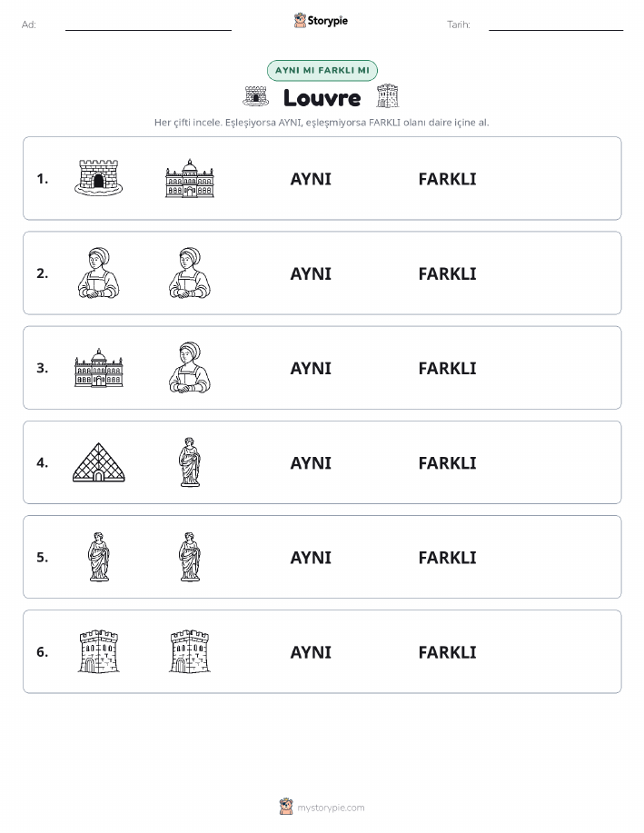Click the AYNI MI FARKLI MI badge
Image resolution: width=644 pixels, height=833 pixels.
click(x=322, y=70)
